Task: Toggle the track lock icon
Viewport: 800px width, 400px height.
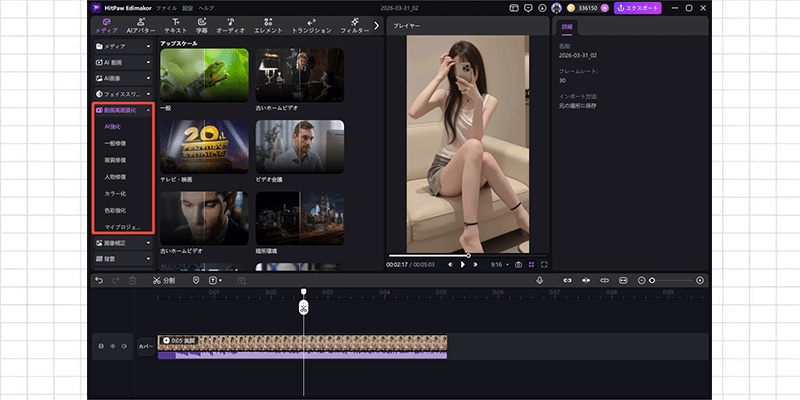Action: (x=101, y=346)
